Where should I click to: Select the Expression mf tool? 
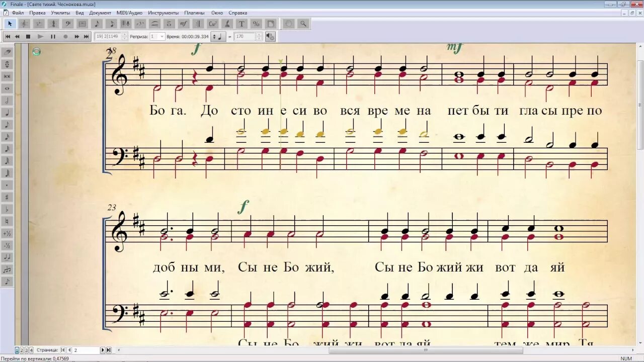tap(183, 24)
